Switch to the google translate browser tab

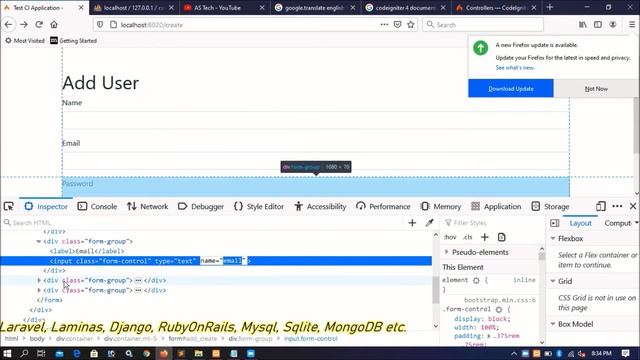(x=315, y=7)
